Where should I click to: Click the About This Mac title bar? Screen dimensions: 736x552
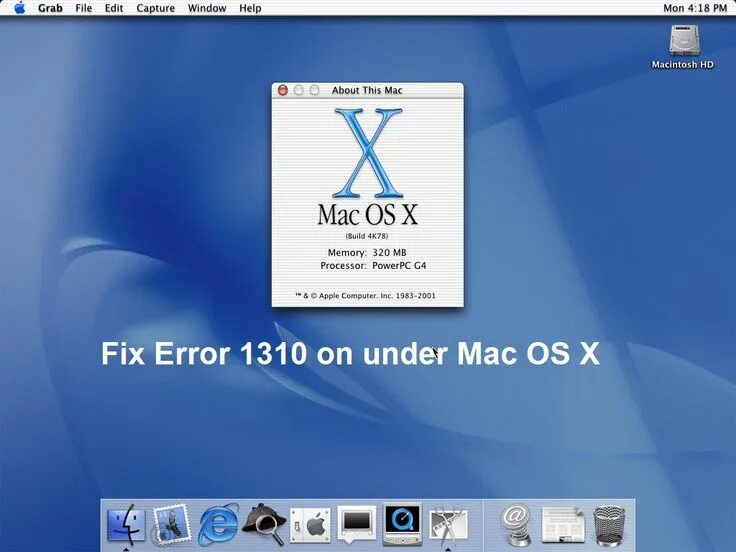[x=368, y=90]
